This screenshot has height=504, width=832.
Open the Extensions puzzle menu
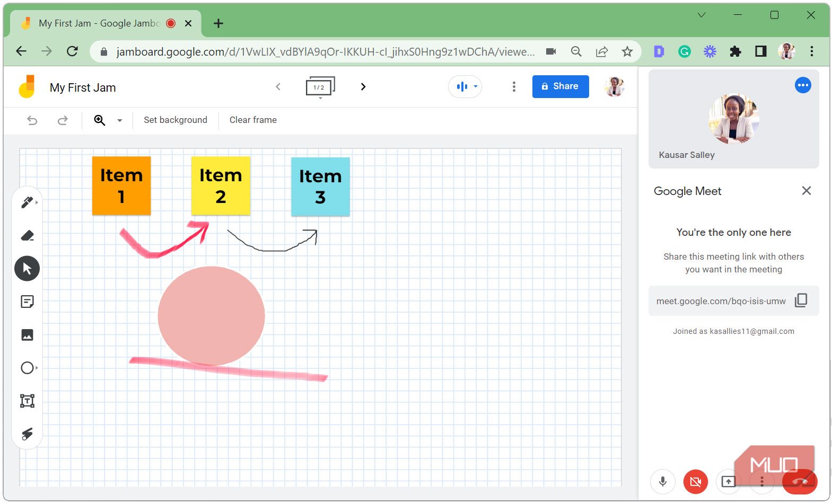click(735, 51)
